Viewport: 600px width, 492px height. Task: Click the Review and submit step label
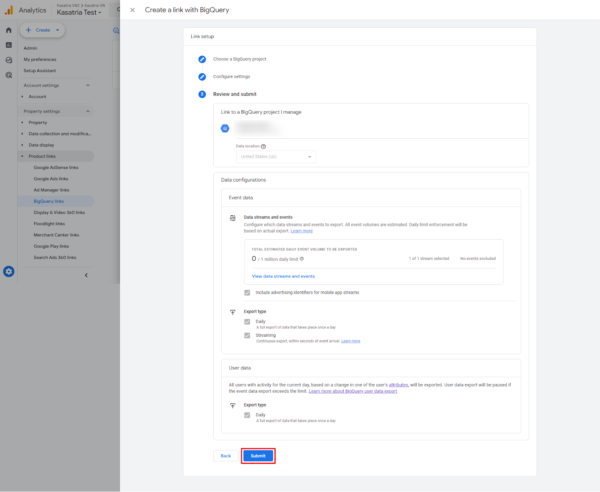(x=235, y=94)
